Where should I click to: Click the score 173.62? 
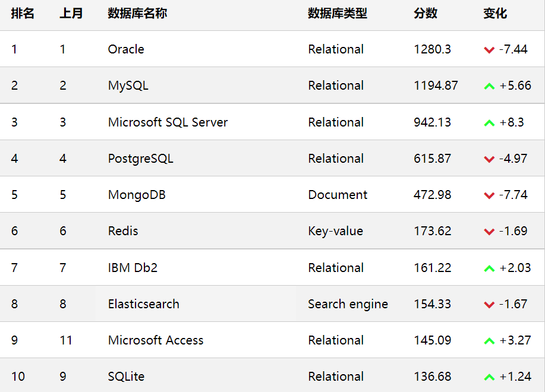[x=432, y=231]
